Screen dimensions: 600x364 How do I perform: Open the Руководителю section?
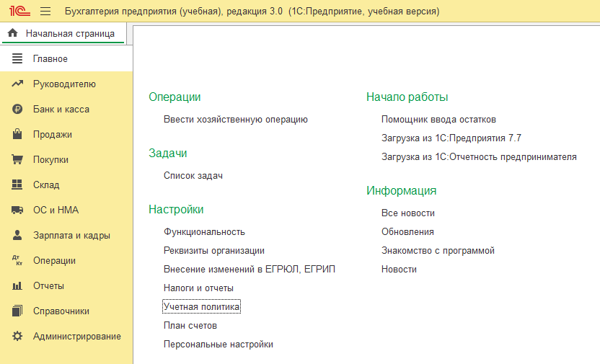(x=66, y=84)
